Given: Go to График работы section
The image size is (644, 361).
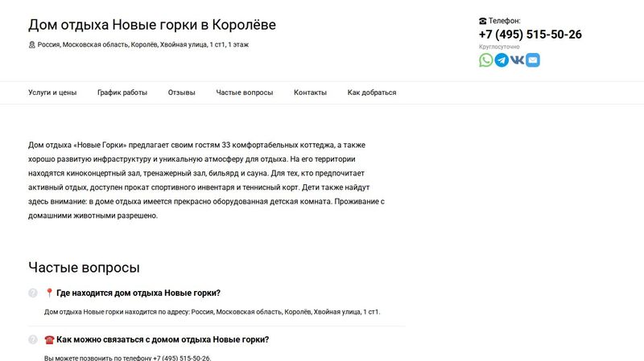Looking at the screenshot, I should 122,92.
